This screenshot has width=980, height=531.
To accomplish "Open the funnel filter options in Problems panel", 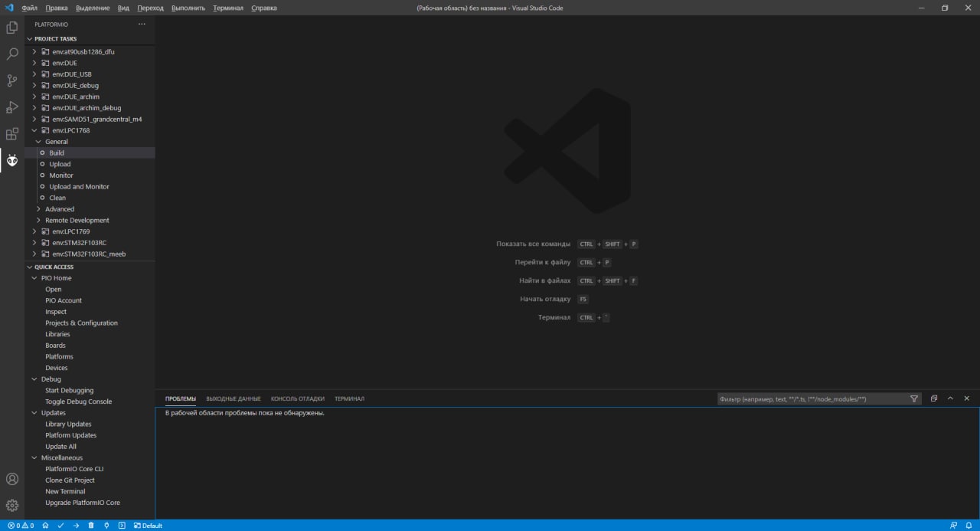I will [914, 398].
